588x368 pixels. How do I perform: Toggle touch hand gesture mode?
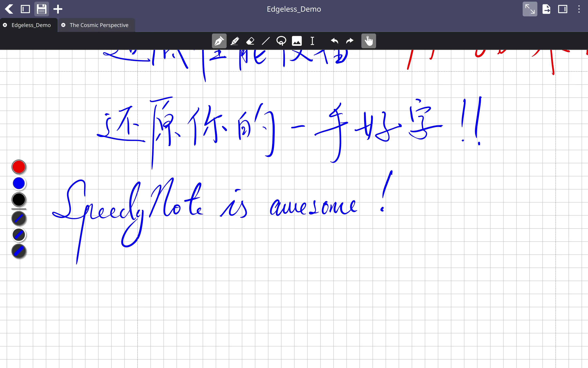[369, 41]
